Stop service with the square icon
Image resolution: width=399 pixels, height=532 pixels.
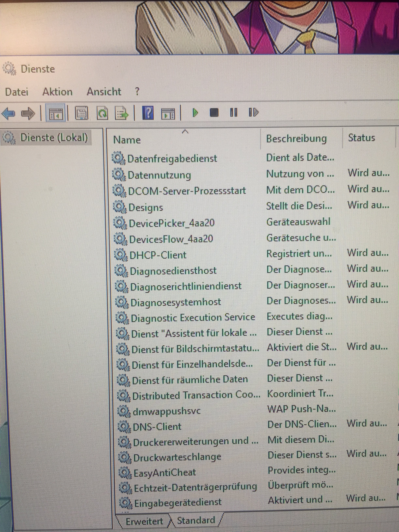(214, 112)
